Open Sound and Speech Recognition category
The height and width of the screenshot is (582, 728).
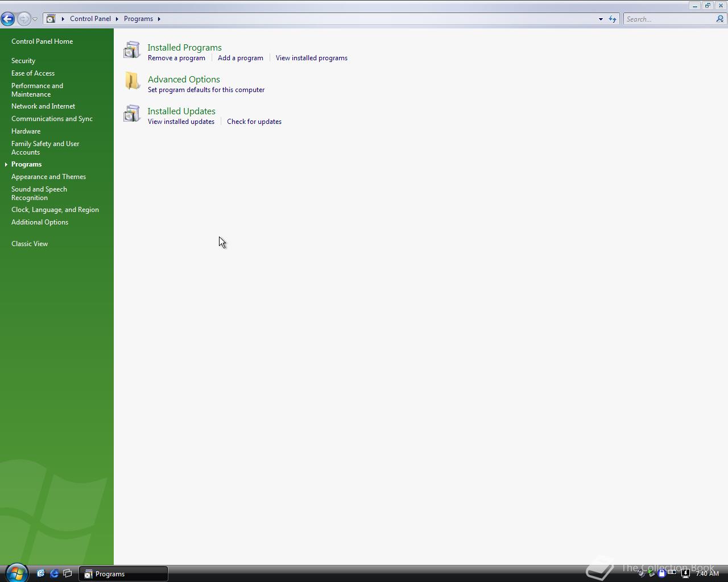coord(39,193)
